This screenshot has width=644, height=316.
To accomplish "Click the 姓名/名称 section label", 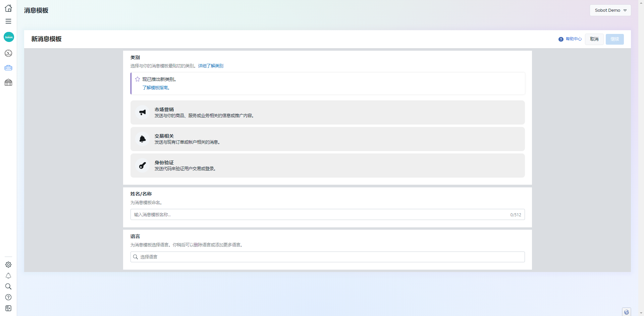I will 141,194.
